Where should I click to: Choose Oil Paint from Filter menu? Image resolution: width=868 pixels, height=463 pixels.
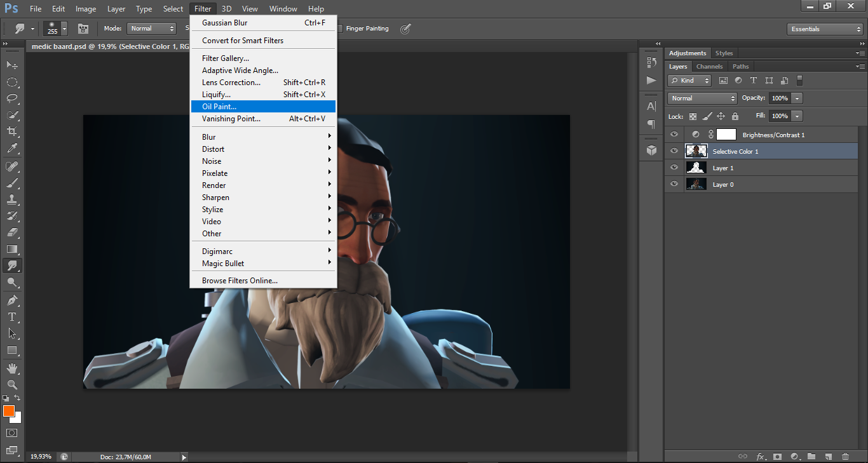[263, 106]
